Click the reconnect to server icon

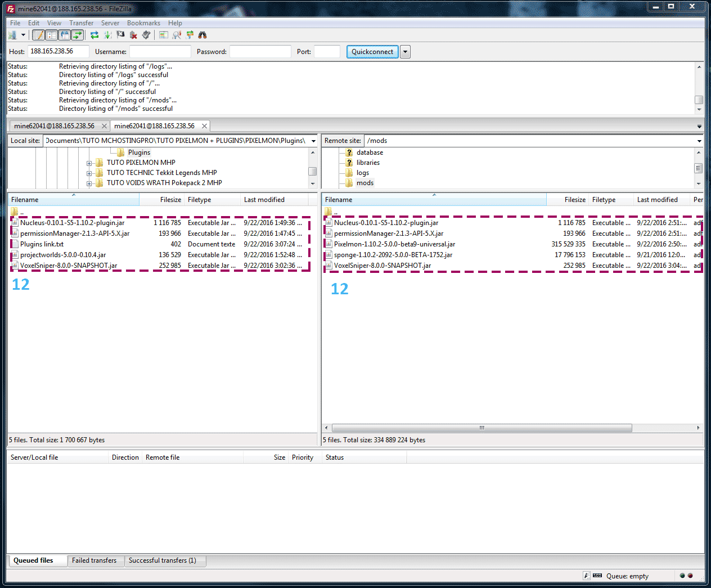tap(146, 35)
